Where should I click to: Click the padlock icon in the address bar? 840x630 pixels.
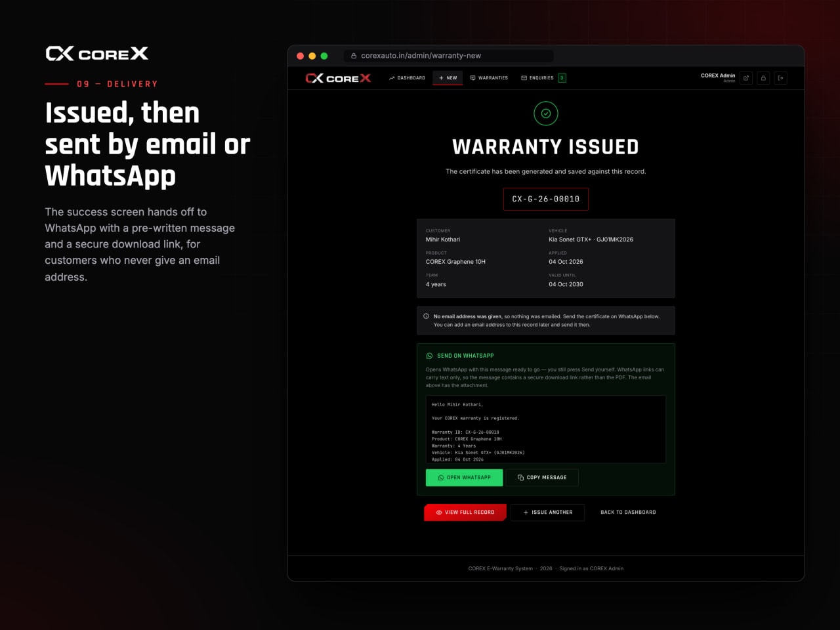[354, 56]
